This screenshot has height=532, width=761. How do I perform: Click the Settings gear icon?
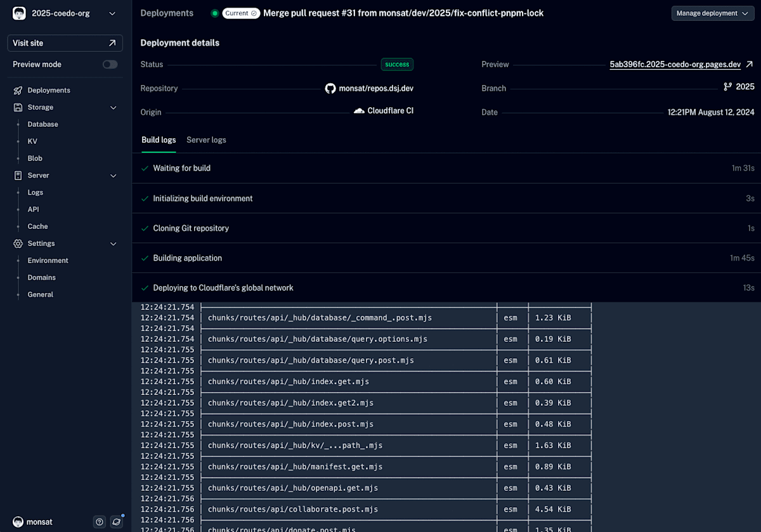[18, 243]
